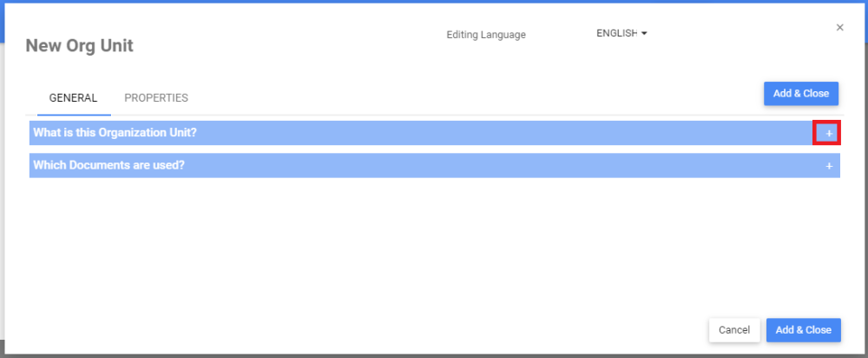The height and width of the screenshot is (358, 868).
Task: Click plus icon on "Which Documents are used?"
Action: [x=829, y=166]
